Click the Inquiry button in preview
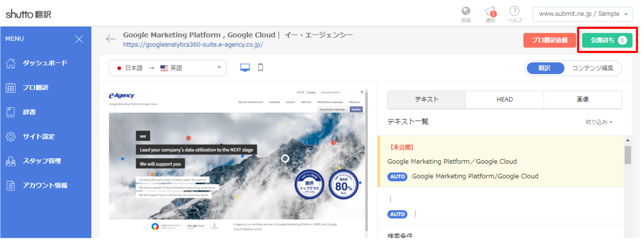Screen dimensions: 644x240 [x=356, y=109]
